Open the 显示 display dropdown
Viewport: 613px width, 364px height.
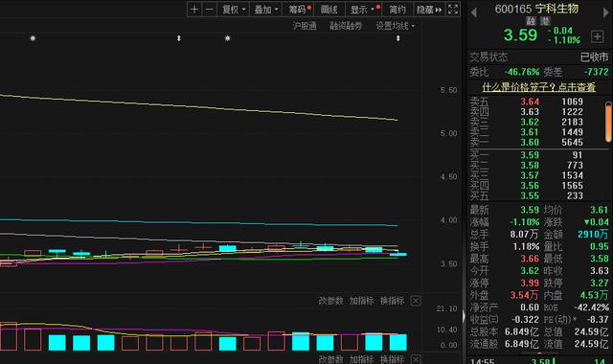tap(364, 10)
